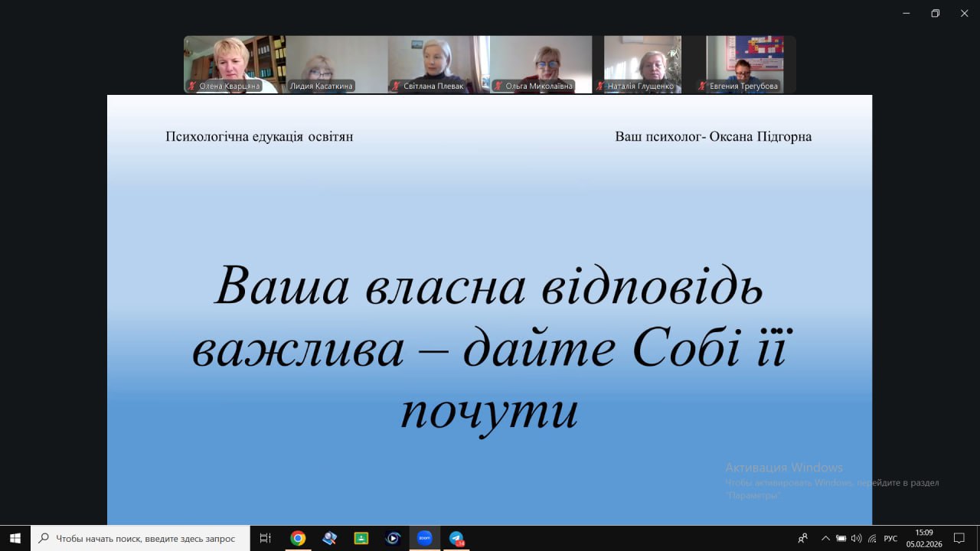
Task: Open media player icon with play symbol
Action: 393,538
